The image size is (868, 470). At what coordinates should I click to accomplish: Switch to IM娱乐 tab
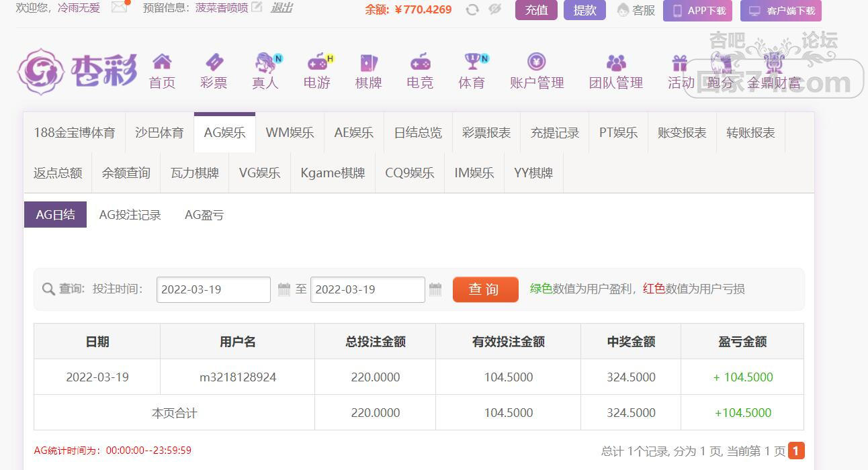474,173
